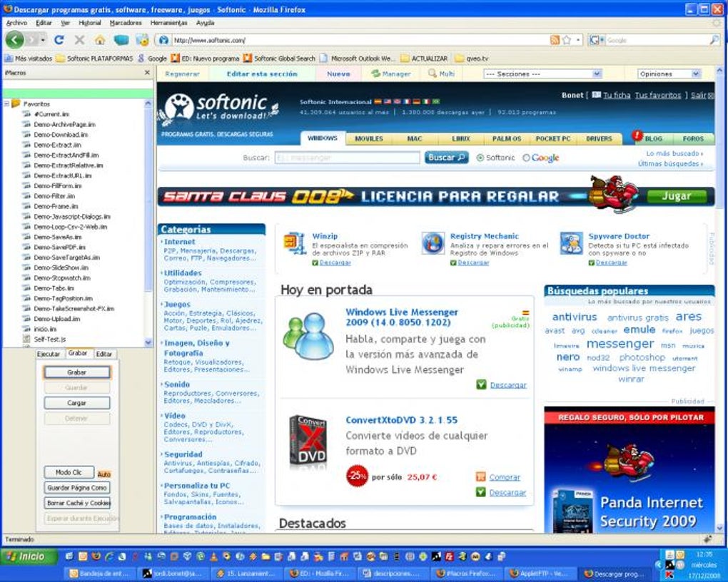Image resolution: width=728 pixels, height=582 pixels.
Task: Close the iMacros sidebar panel
Action: (x=147, y=73)
